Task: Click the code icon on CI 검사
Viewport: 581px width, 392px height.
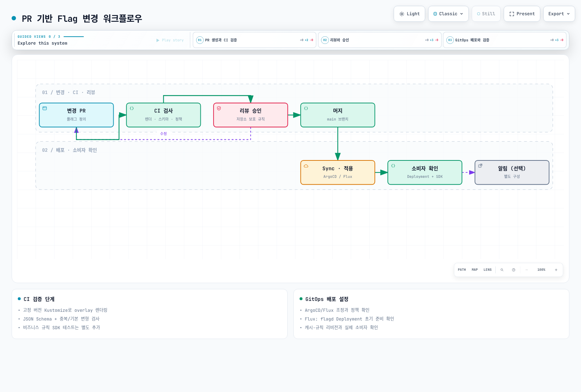Action: coord(132,108)
